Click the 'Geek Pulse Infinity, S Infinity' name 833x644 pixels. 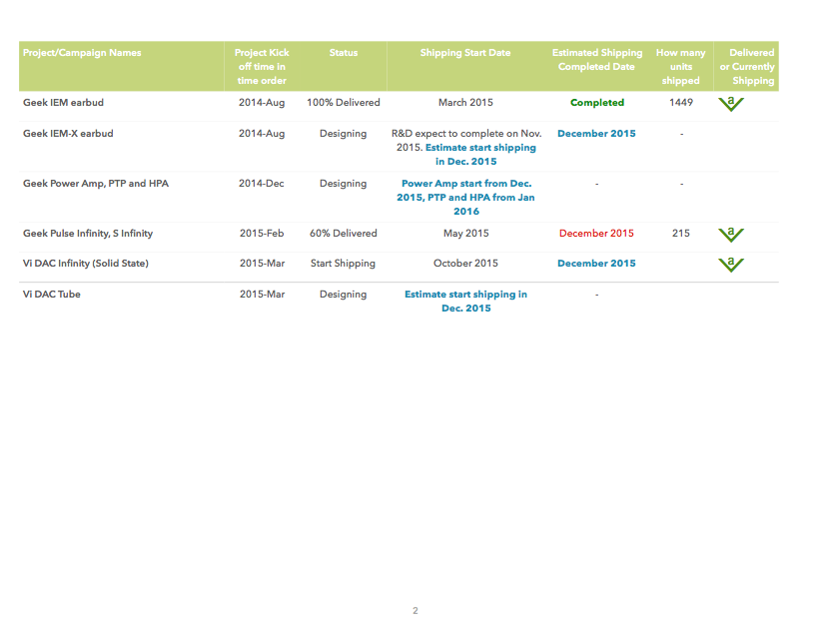tap(88, 233)
